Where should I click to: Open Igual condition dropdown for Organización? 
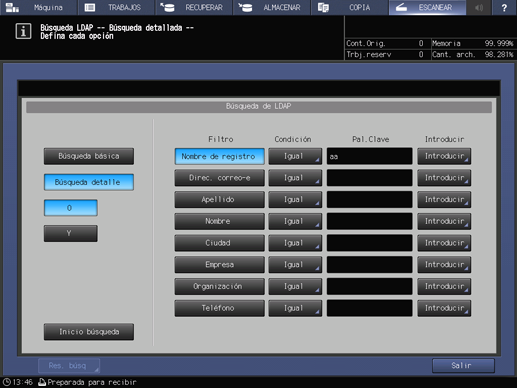[x=295, y=286]
